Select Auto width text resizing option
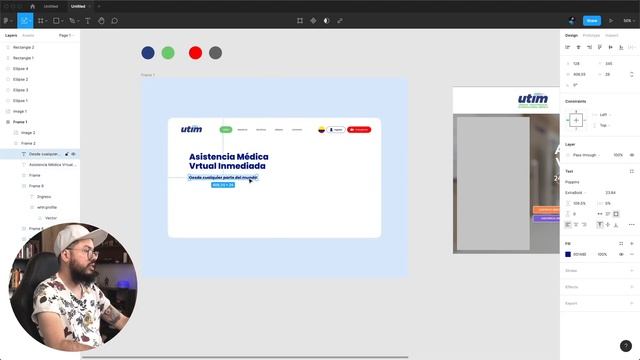Image resolution: width=640 pixels, height=360 pixels. coord(600,214)
